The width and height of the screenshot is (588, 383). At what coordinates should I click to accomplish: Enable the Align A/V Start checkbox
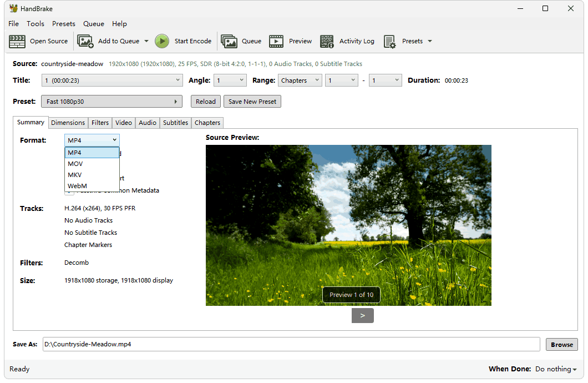(68, 178)
